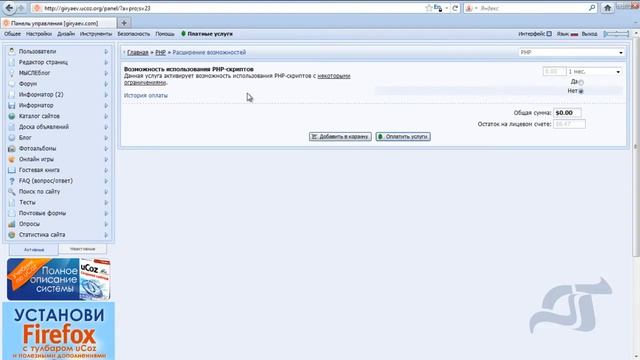
Task: Click the Статистика сайта sidebar icon
Action: [11, 235]
